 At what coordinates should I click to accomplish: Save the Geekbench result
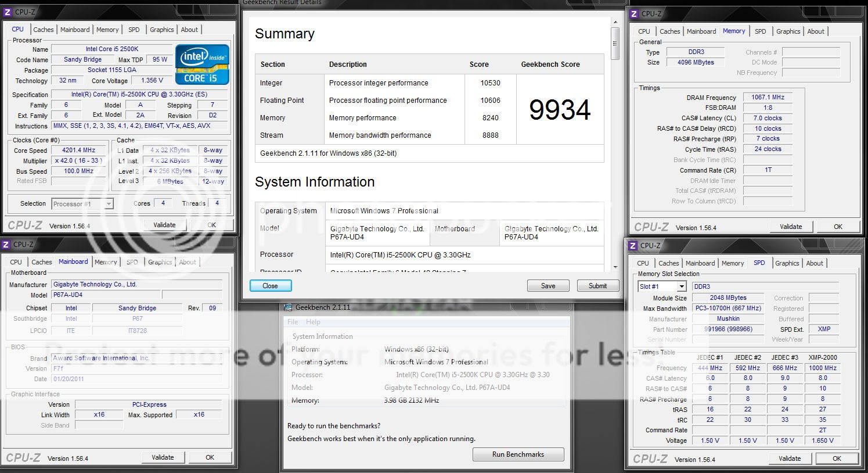click(548, 286)
